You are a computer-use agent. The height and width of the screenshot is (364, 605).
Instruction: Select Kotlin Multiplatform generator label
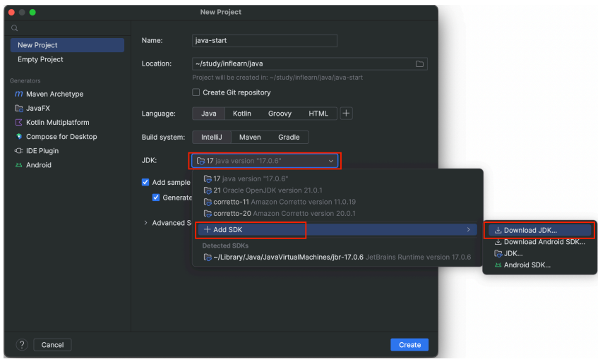pyautogui.click(x=57, y=123)
